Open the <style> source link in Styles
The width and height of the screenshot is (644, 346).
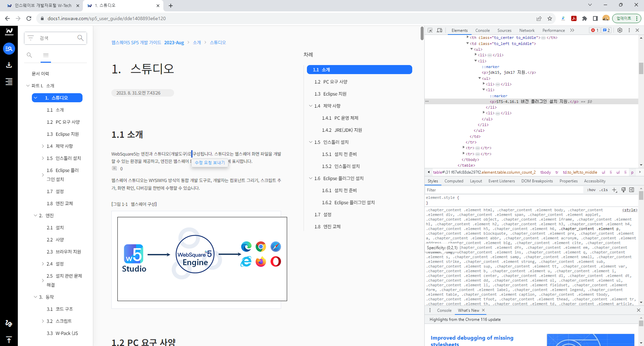tap(630, 210)
